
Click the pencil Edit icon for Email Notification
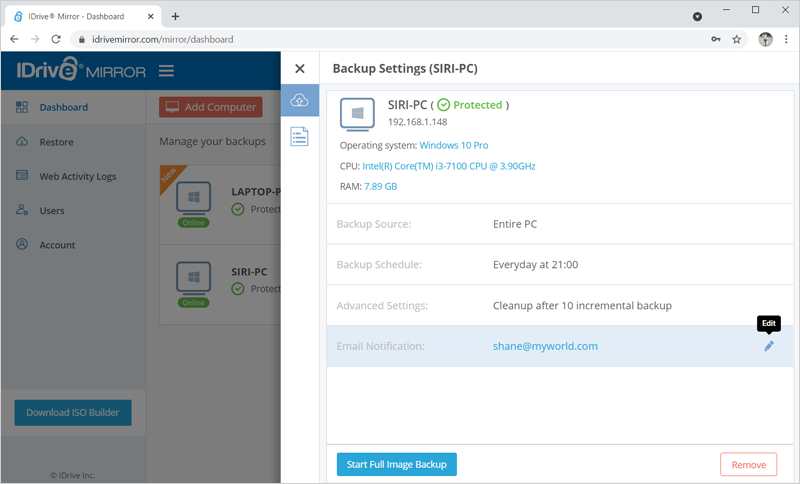(769, 346)
